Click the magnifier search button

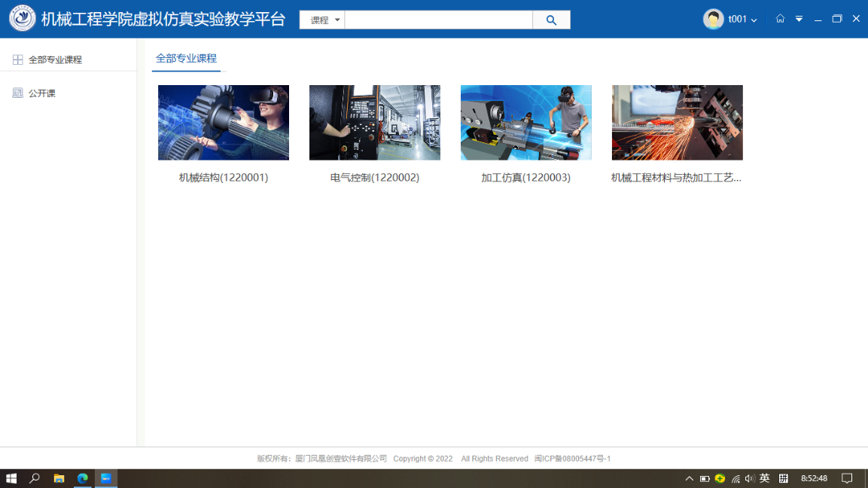pos(551,20)
